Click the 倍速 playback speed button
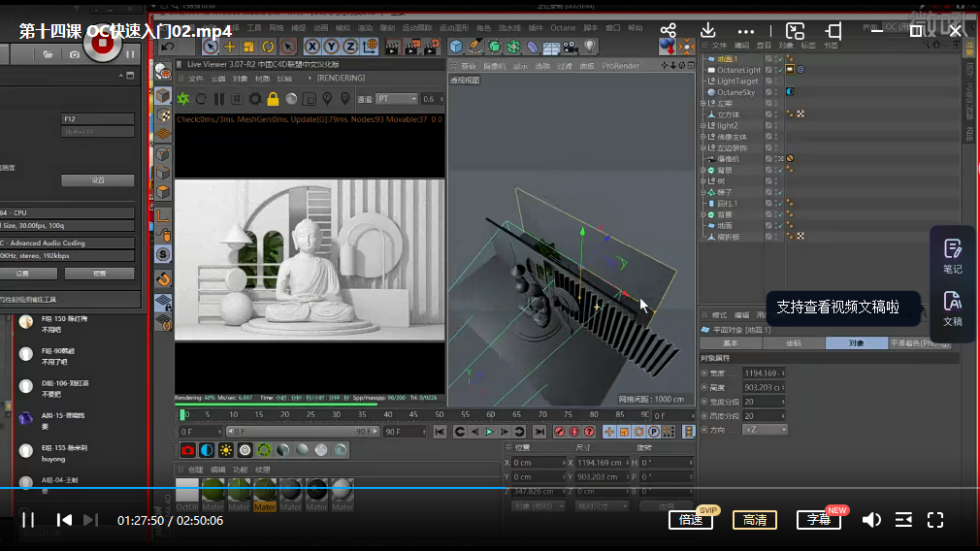This screenshot has height=551, width=980. 691,520
